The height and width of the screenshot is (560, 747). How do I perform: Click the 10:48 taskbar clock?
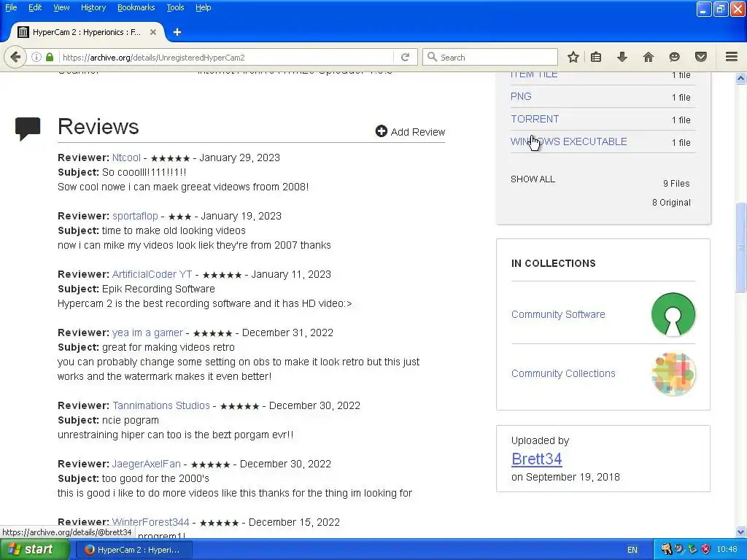tap(727, 550)
